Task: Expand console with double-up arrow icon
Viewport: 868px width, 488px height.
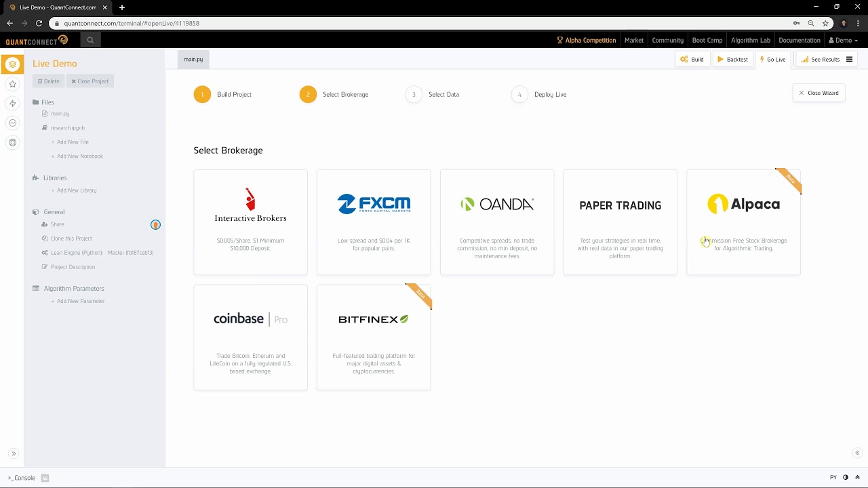Action: coord(857,478)
